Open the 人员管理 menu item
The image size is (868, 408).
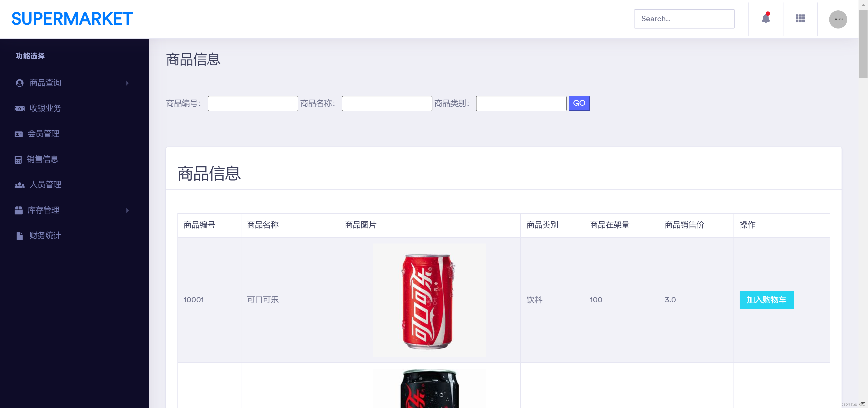45,185
